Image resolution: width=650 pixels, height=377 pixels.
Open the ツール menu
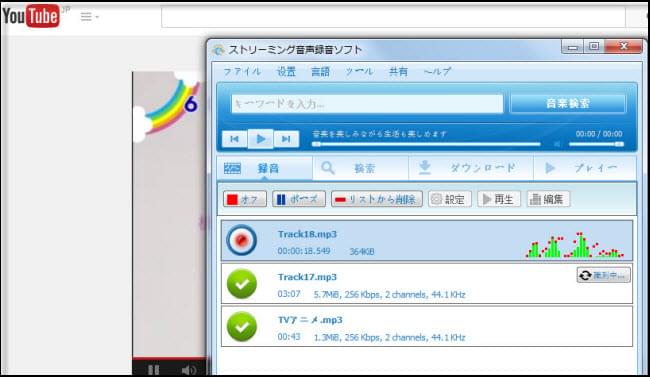coord(359,72)
